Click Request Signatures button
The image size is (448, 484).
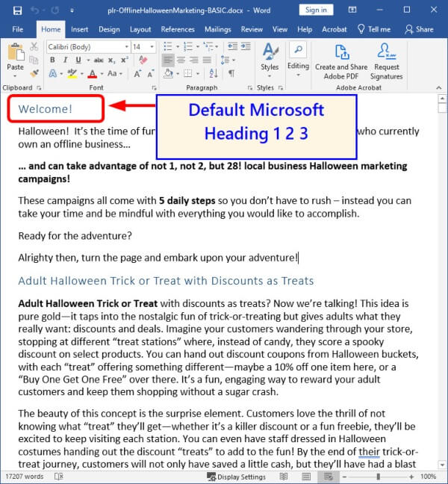point(386,62)
